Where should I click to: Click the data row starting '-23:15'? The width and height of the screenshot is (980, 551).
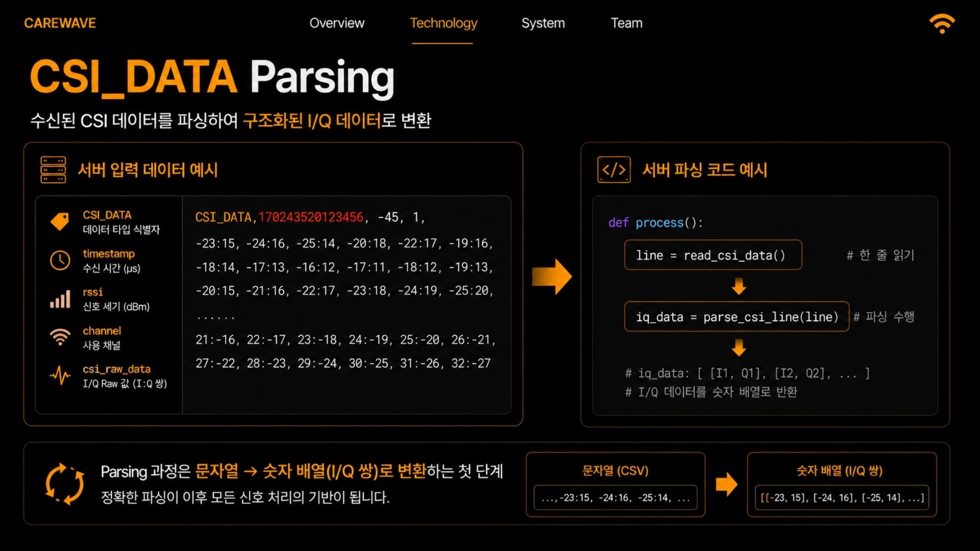(344, 243)
